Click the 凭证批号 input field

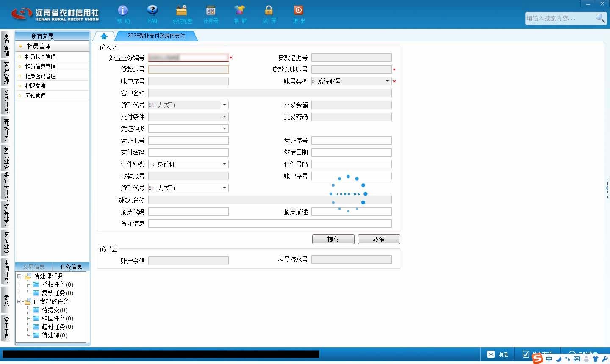[189, 141]
